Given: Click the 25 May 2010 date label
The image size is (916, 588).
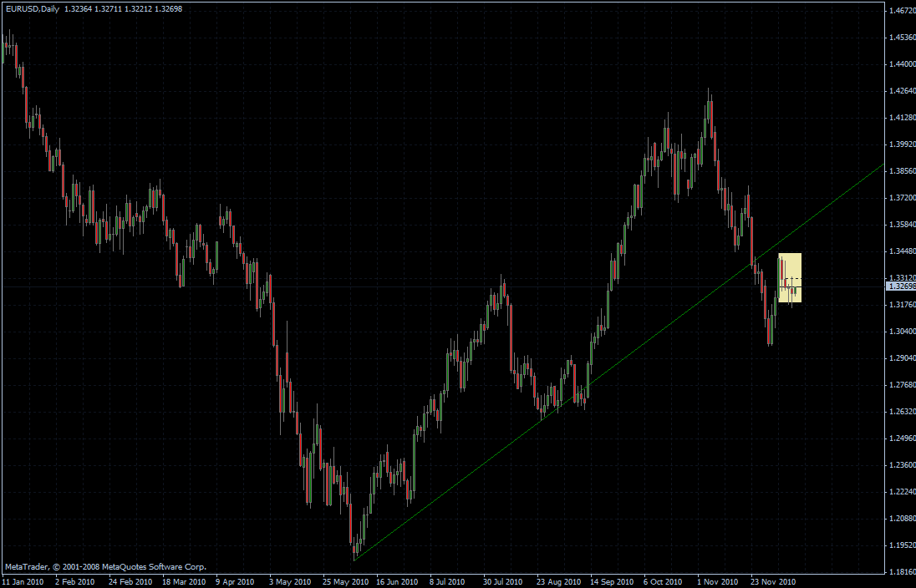Looking at the screenshot, I should [345, 581].
